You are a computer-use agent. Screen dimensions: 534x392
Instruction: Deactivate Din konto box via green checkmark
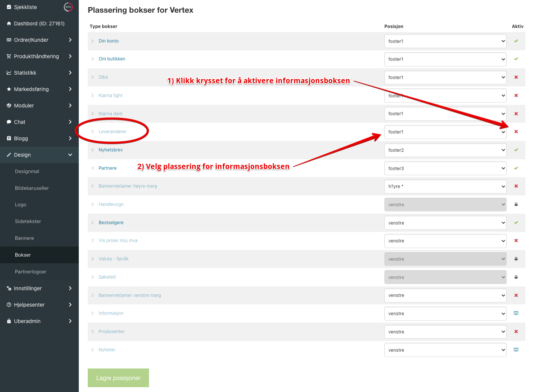[x=516, y=41]
